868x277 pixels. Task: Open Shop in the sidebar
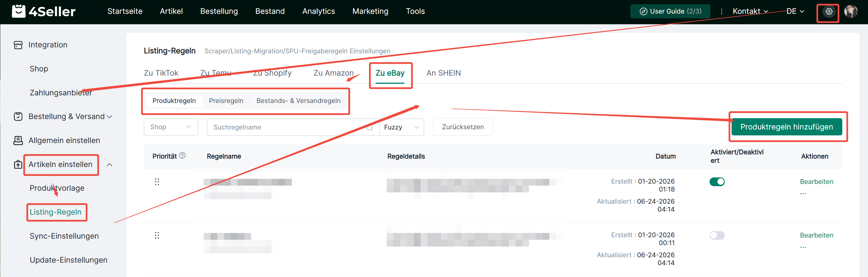coord(39,69)
